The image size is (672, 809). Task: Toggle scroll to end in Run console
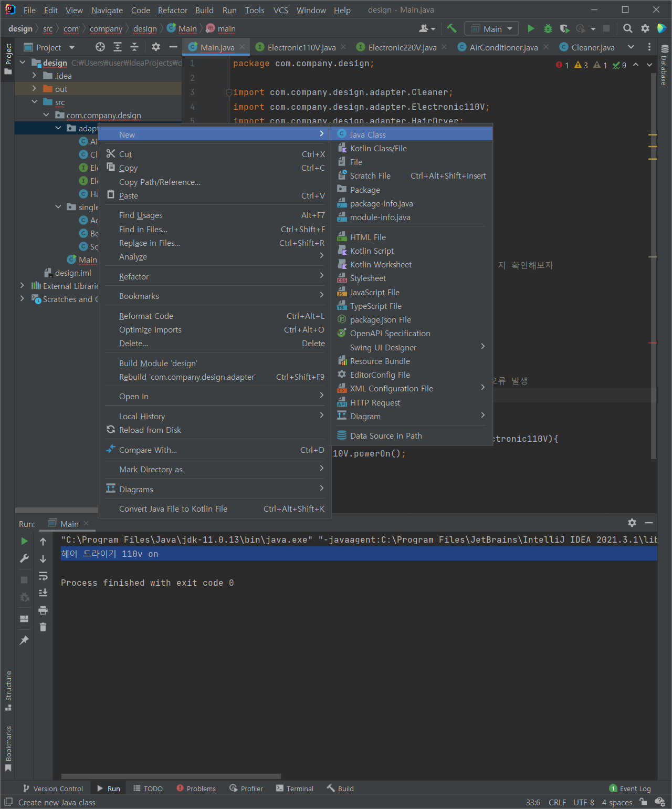point(43,593)
